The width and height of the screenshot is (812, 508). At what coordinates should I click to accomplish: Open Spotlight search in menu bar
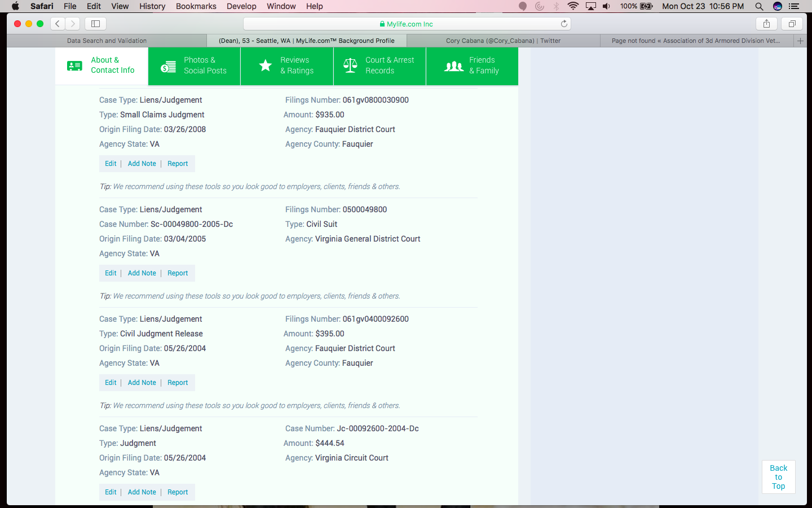click(x=759, y=6)
